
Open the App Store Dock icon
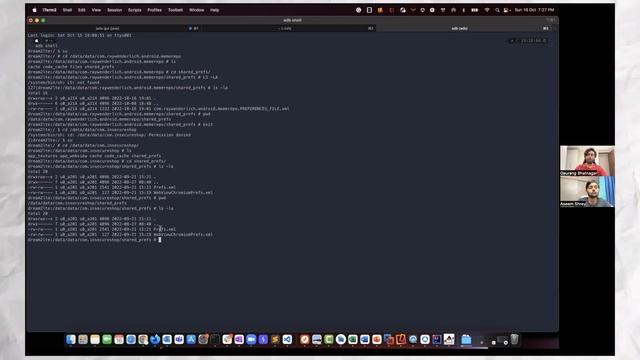(x=191, y=339)
